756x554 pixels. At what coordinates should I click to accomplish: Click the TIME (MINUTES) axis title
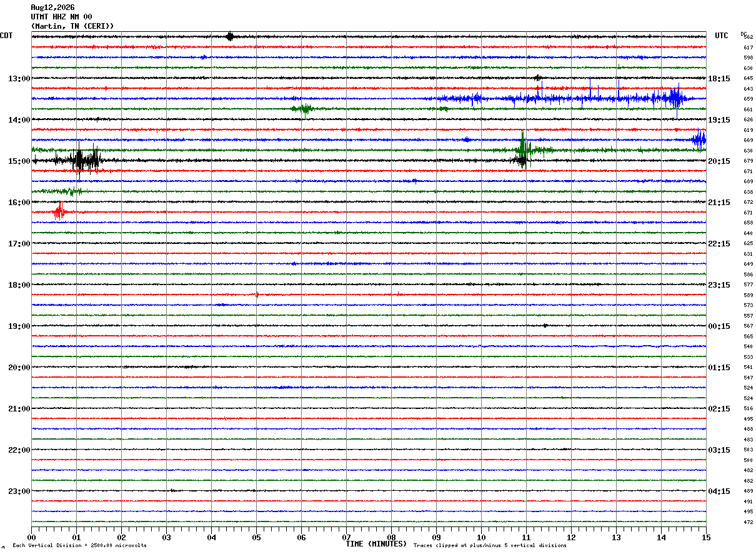tap(376, 544)
